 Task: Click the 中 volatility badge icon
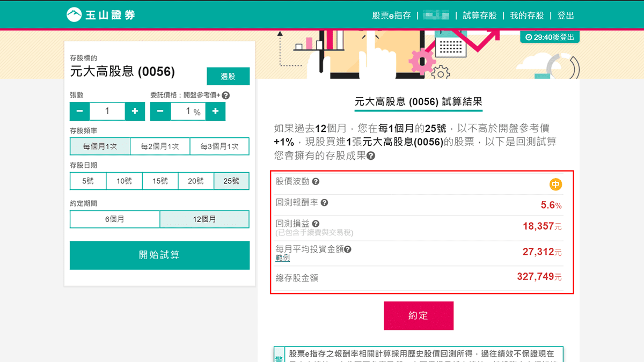(x=557, y=184)
